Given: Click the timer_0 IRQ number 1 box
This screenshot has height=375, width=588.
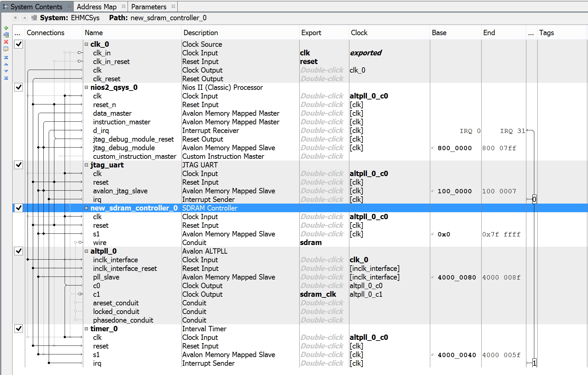Looking at the screenshot, I should pyautogui.click(x=534, y=363).
